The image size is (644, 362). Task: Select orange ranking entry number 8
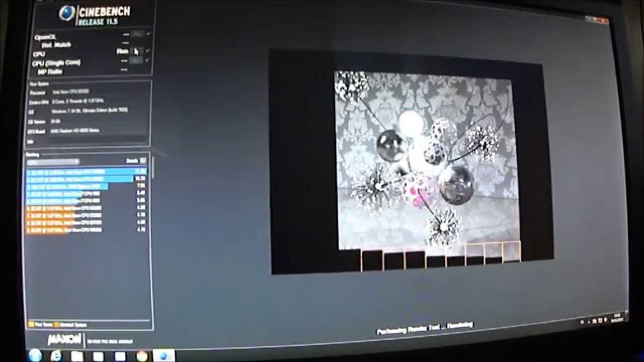point(86,222)
